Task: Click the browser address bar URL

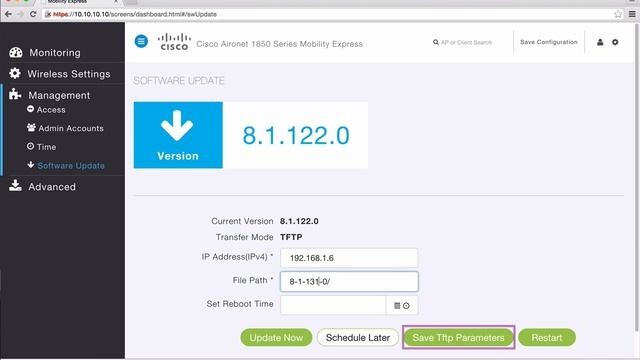Action: click(x=135, y=14)
